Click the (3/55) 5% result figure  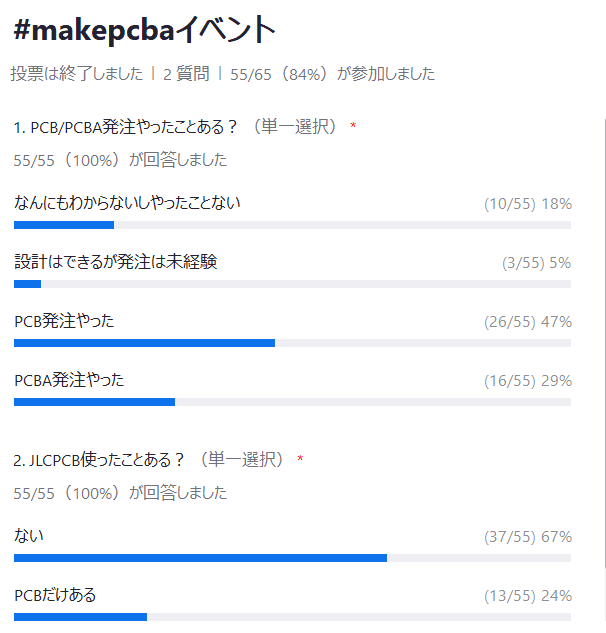pos(537,263)
